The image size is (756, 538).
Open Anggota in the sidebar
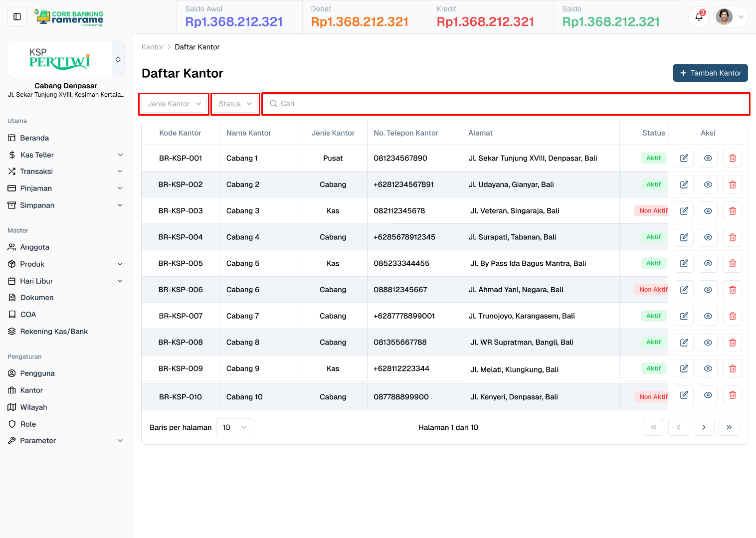click(x=34, y=247)
